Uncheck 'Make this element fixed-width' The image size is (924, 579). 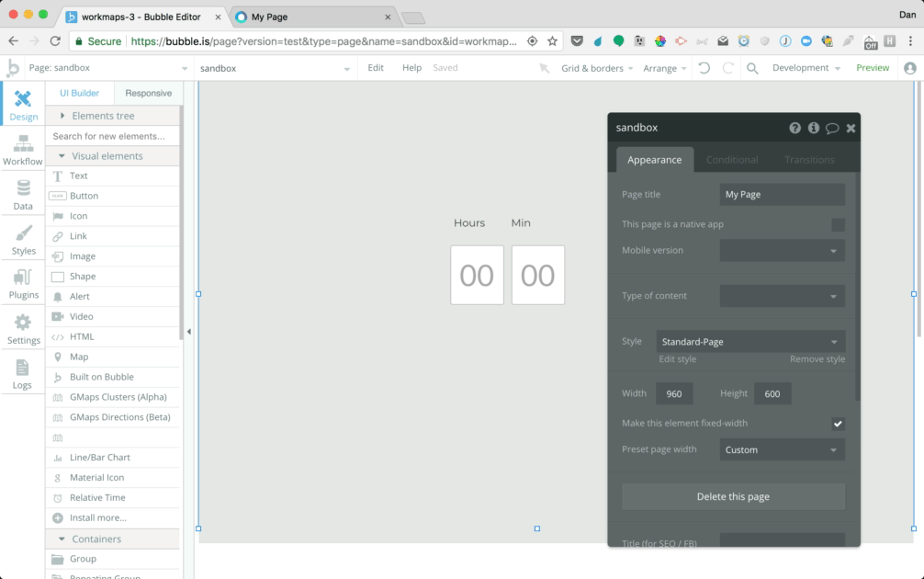838,424
